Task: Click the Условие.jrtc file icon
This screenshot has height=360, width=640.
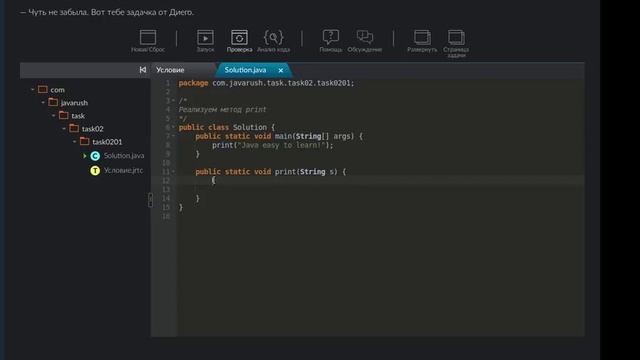Action: coord(95,171)
